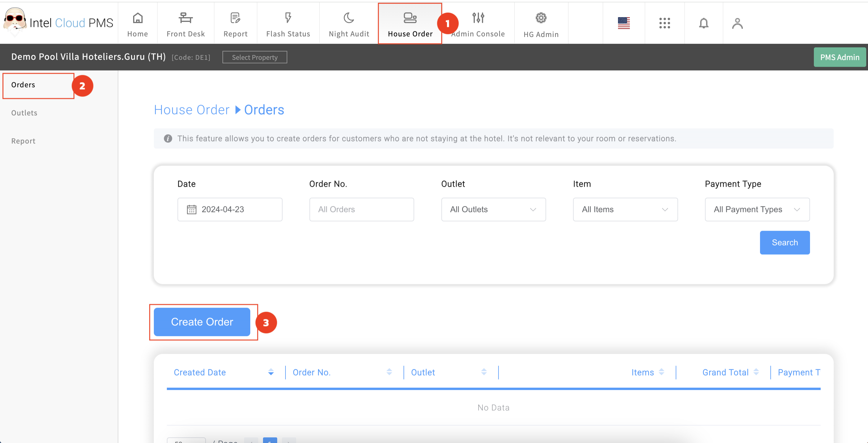
Task: Click the Select Property button
Action: tap(254, 57)
